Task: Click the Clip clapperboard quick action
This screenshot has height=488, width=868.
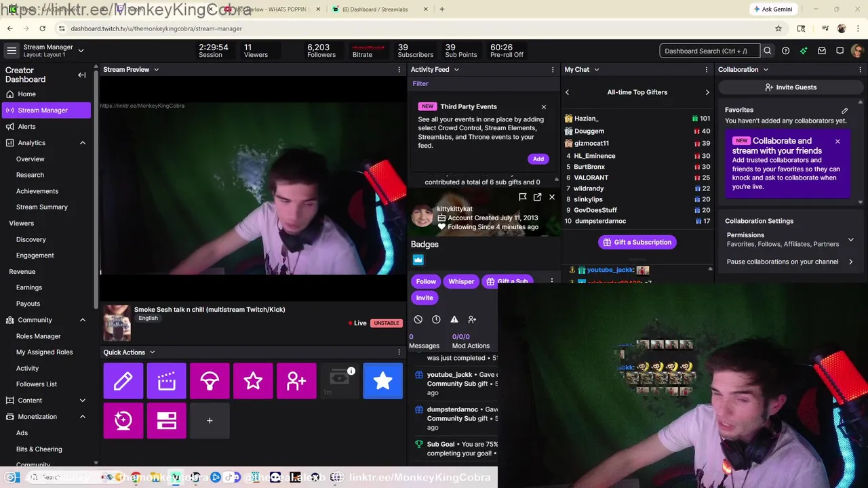Action: tap(166, 381)
